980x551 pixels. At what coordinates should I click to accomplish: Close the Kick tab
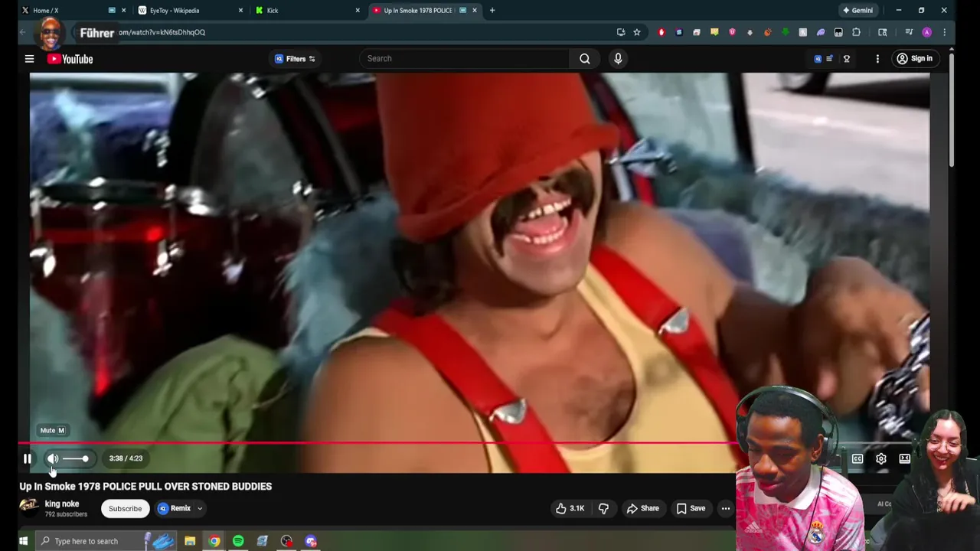(x=358, y=10)
